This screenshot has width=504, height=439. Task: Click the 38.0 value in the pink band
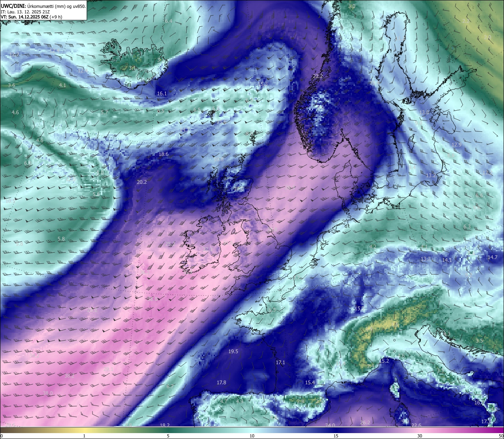[x=48, y=393]
